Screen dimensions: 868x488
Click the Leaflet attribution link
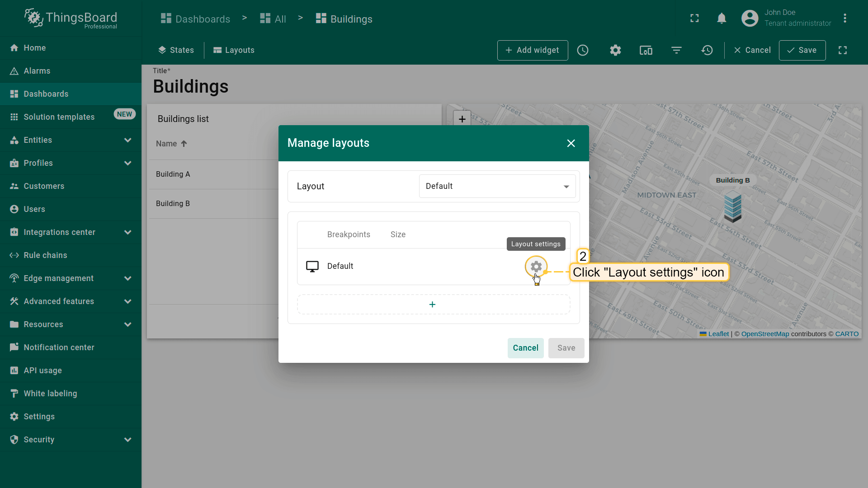click(718, 334)
